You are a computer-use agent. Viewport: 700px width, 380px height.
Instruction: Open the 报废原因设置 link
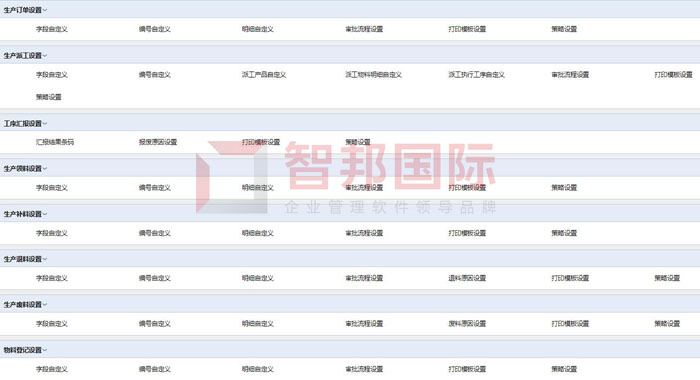158,142
